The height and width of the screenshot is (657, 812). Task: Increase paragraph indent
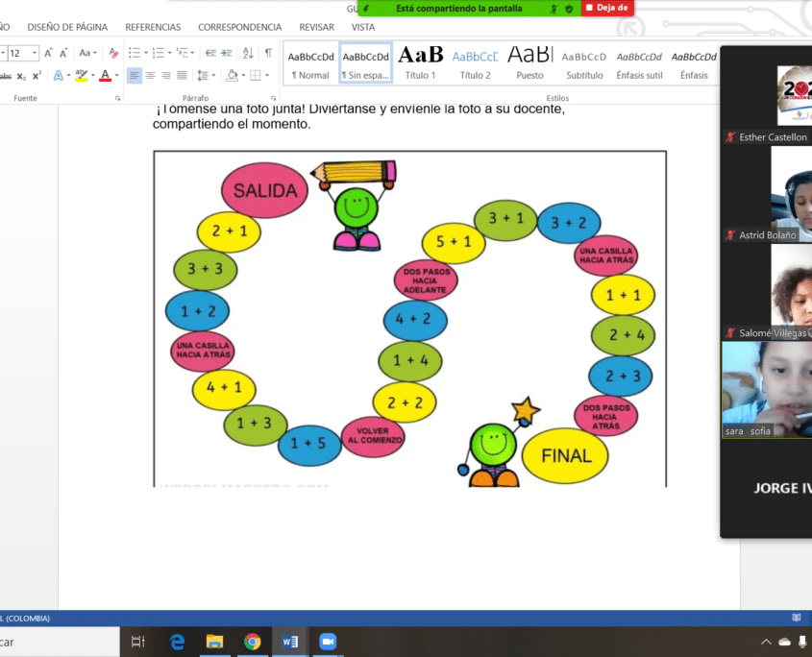tap(227, 53)
